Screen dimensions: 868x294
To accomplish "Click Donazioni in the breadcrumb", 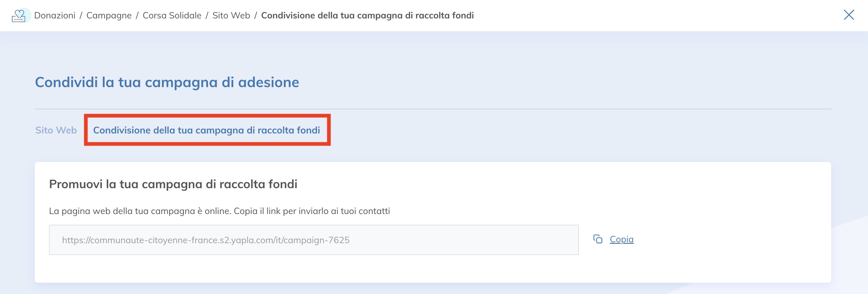I will (x=55, y=15).
